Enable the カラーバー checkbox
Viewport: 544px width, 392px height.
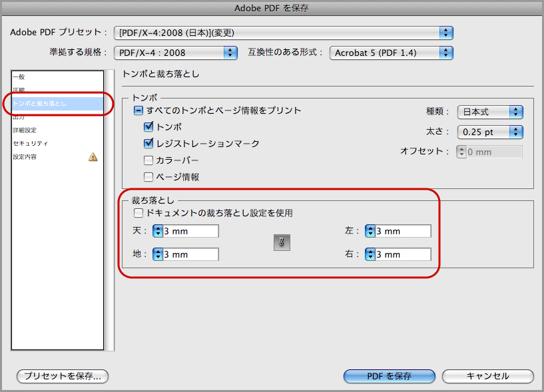[x=148, y=160]
